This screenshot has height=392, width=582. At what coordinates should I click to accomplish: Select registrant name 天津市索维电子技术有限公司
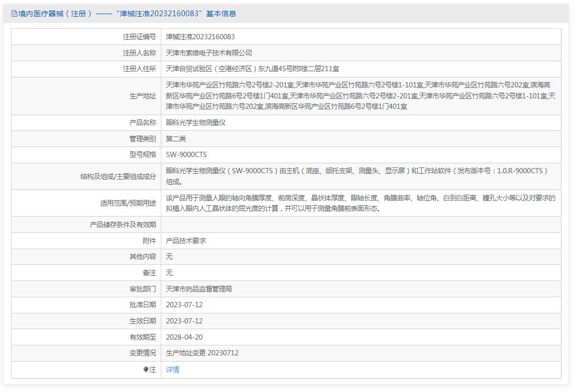click(x=208, y=53)
